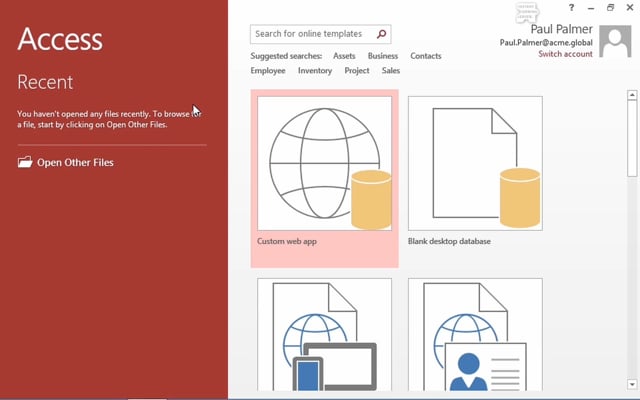Restore down the Access window
This screenshot has height=400, width=640.
pos(610,7)
